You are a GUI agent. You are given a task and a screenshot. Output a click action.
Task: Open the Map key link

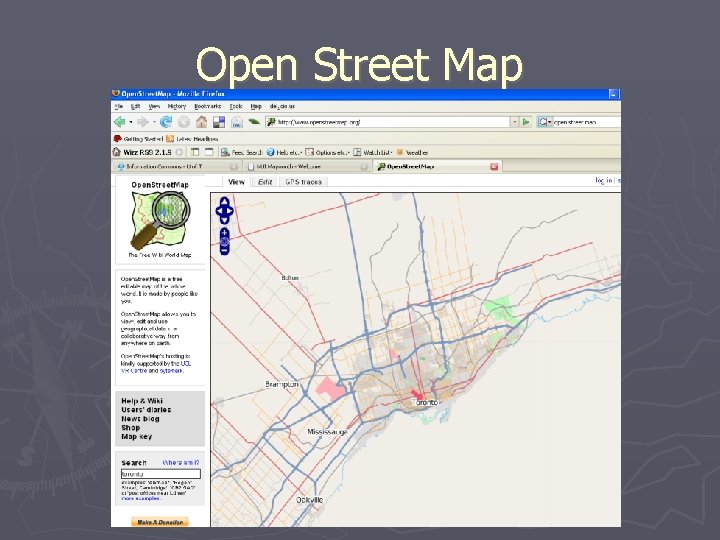pos(136,436)
